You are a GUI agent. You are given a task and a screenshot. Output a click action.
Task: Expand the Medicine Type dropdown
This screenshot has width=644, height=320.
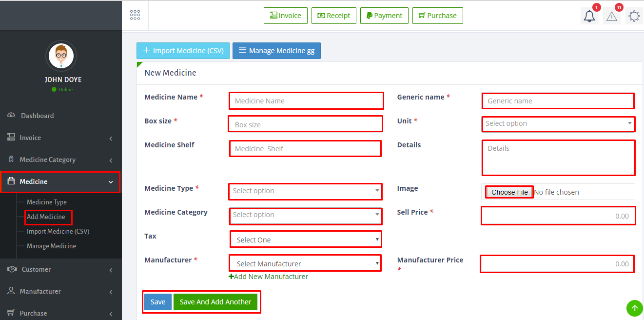[x=306, y=191]
